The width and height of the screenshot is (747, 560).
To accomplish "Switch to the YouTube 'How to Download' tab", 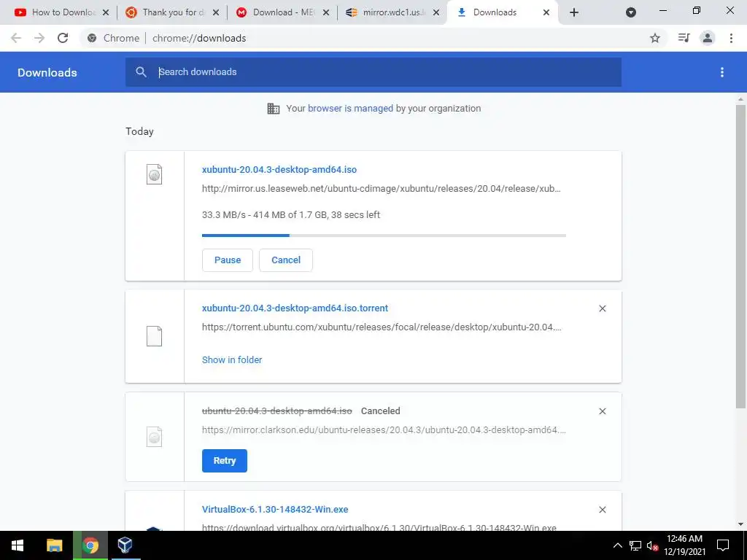I will tap(57, 12).
